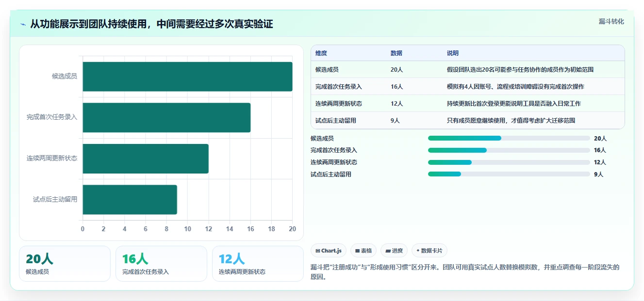Click the description starting 持续更新比首次登录
The width and height of the screenshot is (644, 301).
click(514, 104)
